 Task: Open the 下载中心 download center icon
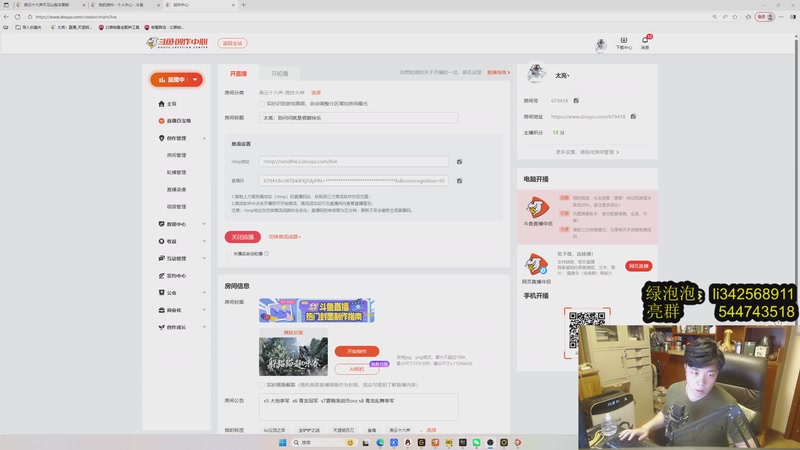[x=623, y=43]
